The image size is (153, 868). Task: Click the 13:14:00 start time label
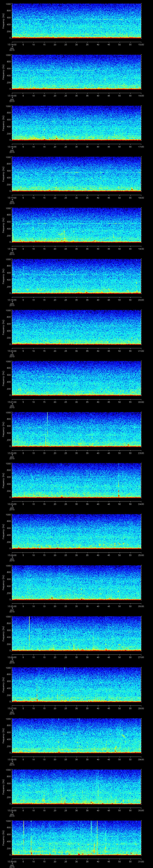(12, 44)
